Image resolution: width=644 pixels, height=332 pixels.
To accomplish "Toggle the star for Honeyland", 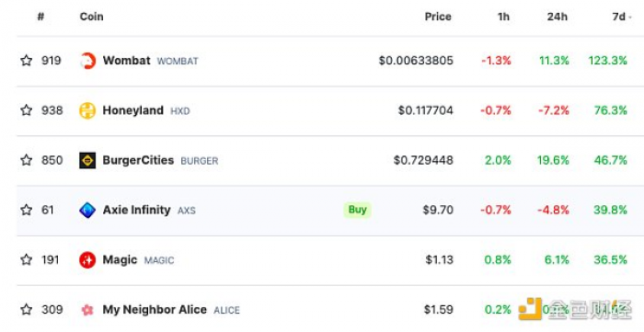I will pyautogui.click(x=27, y=110).
